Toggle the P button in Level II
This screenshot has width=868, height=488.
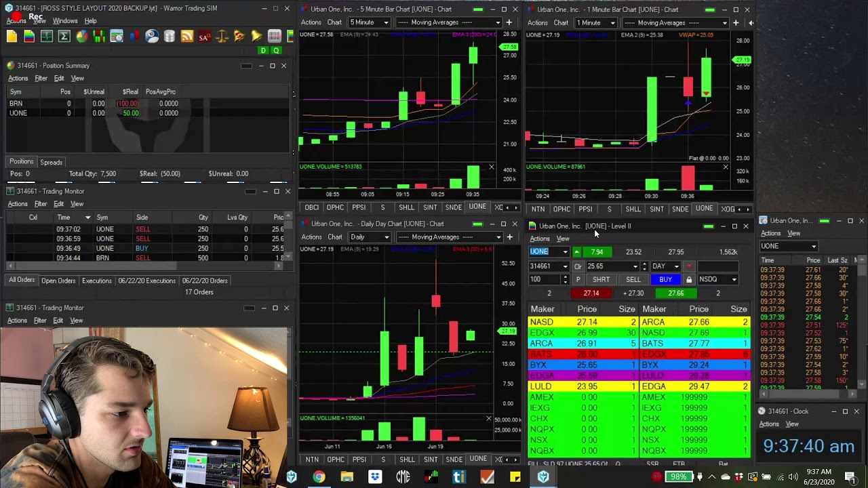[x=578, y=279]
